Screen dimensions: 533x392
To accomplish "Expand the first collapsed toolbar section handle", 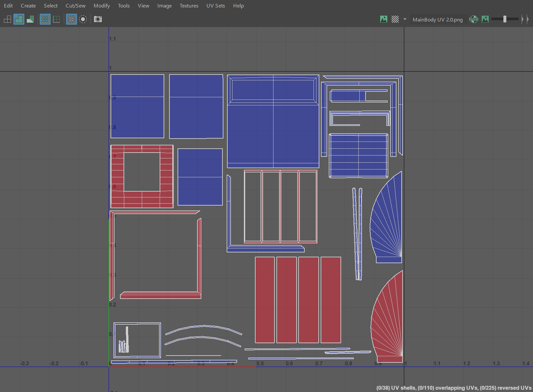I will tap(523, 19).
